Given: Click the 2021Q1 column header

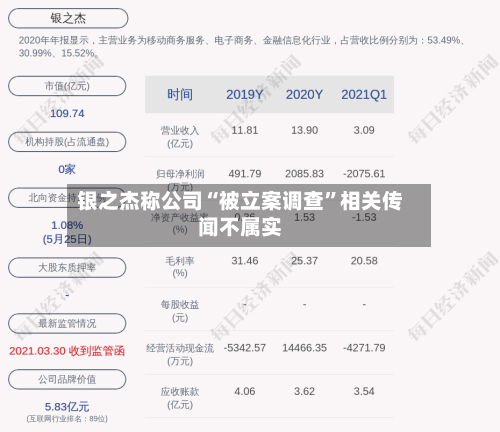Looking at the screenshot, I should pyautogui.click(x=364, y=95).
